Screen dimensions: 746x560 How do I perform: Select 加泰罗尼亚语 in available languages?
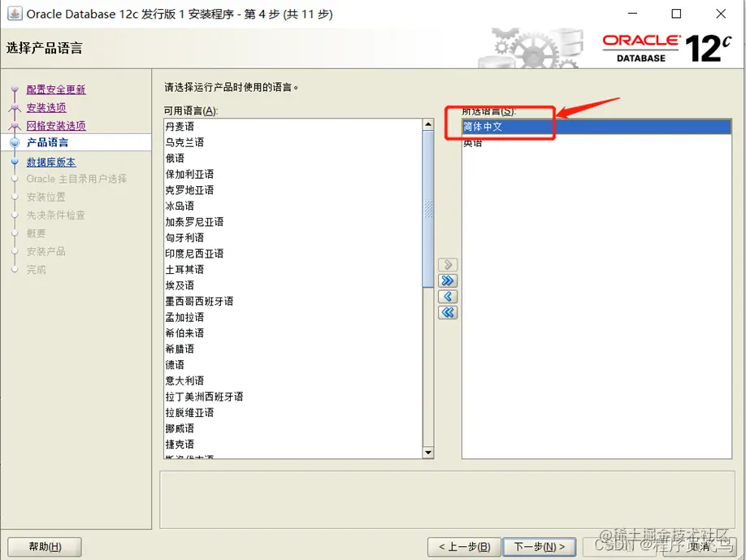(x=293, y=222)
